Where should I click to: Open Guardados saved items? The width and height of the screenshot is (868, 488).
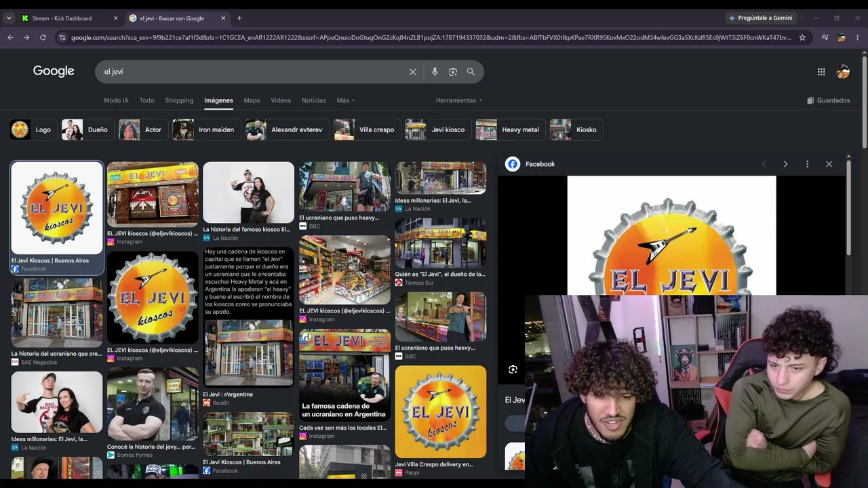point(828,100)
